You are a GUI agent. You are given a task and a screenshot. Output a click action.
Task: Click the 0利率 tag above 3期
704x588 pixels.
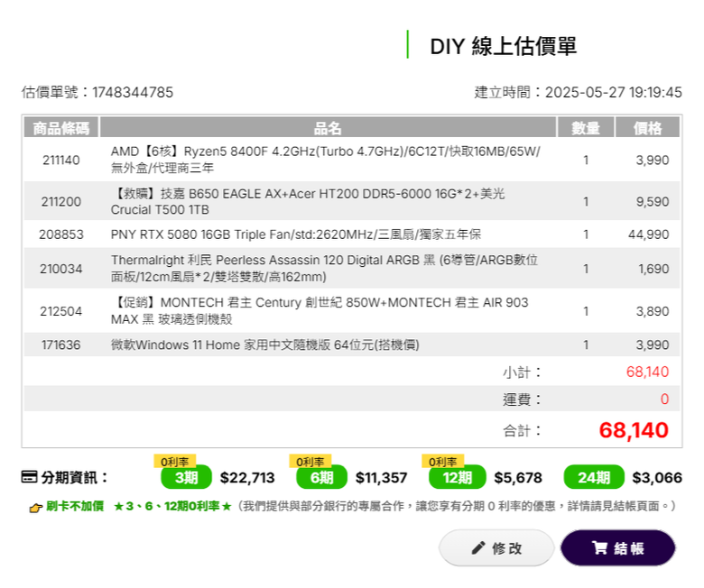(175, 462)
